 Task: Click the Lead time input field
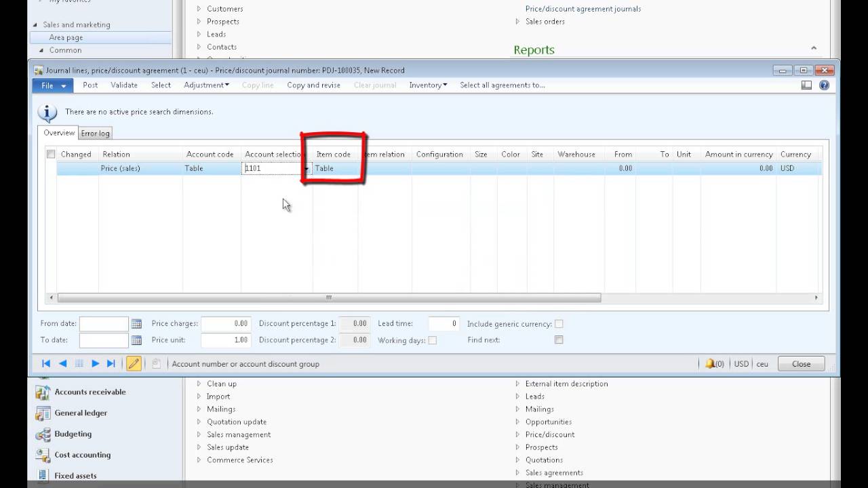tap(444, 324)
